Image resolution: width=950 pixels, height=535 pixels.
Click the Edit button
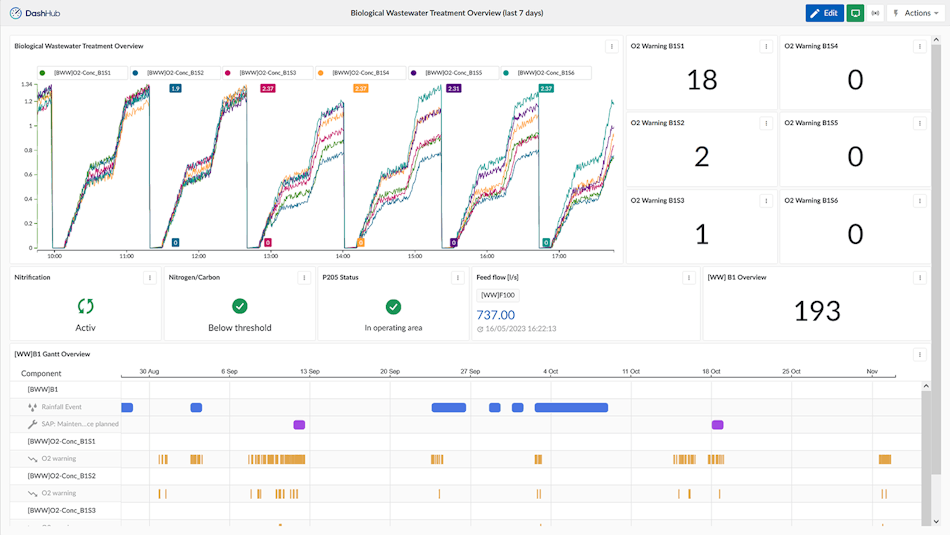(824, 13)
